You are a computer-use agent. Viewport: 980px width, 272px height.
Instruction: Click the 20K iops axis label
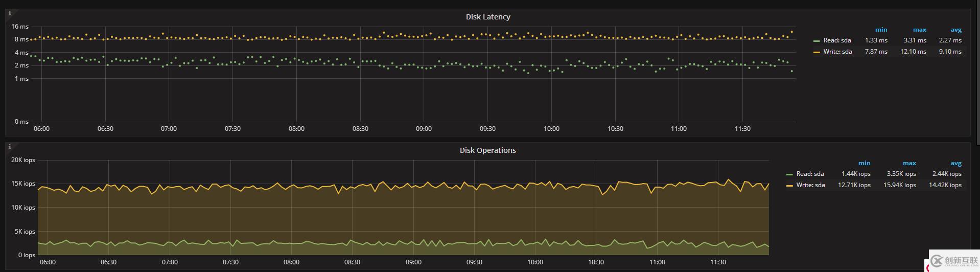coord(24,160)
